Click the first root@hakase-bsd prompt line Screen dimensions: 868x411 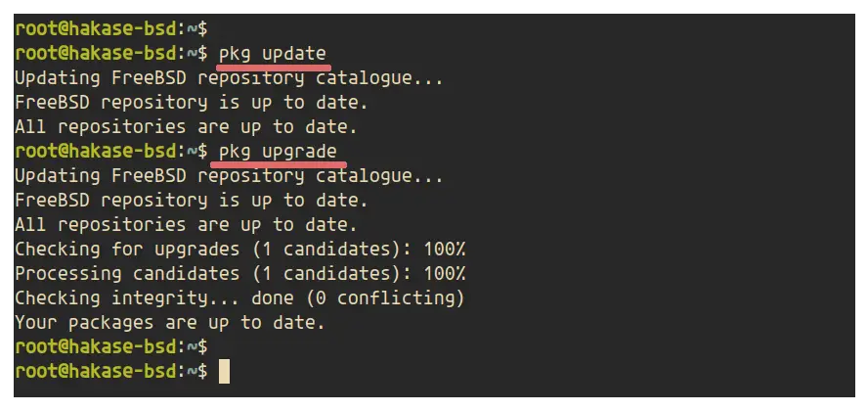(111, 28)
